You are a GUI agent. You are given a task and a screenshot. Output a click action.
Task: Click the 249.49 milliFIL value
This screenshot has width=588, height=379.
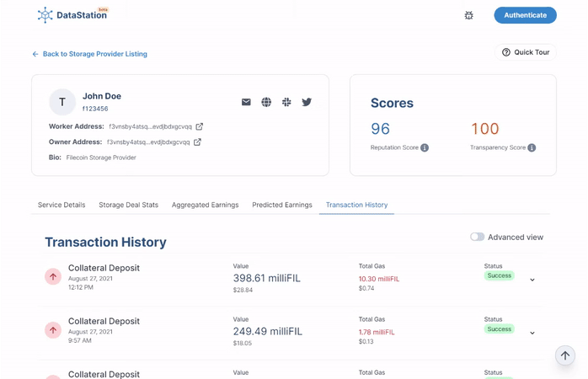pos(267,331)
